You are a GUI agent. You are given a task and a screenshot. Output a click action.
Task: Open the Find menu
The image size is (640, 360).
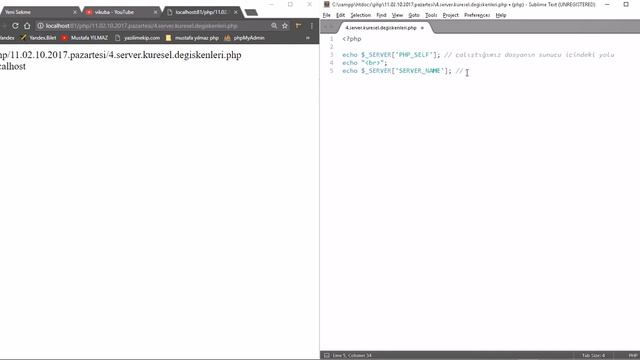point(381,15)
